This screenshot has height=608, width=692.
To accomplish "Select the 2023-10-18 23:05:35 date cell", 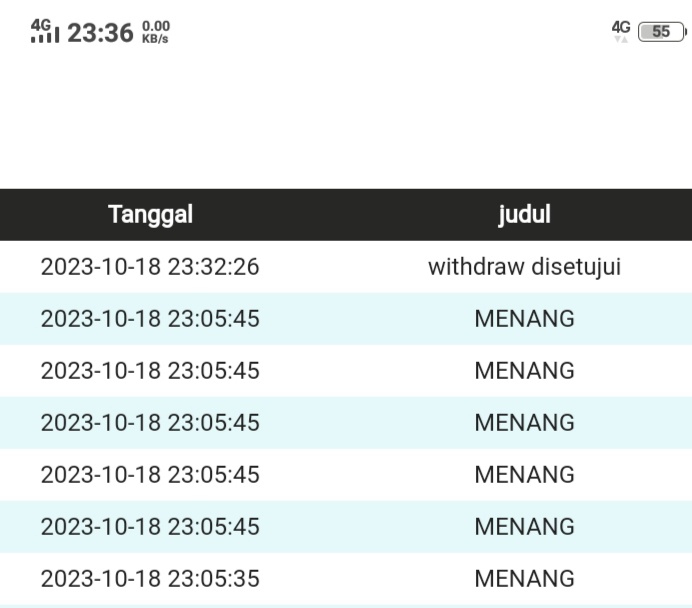I will pos(150,579).
